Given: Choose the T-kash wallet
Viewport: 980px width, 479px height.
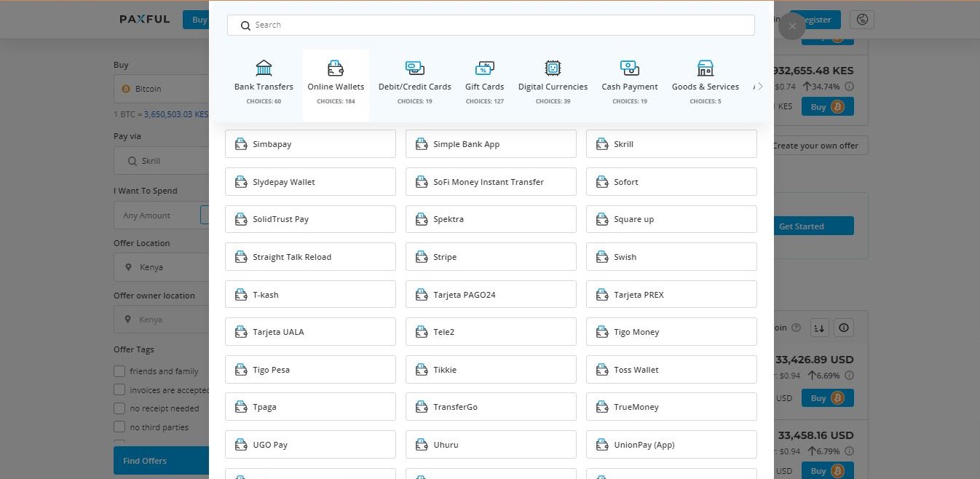Looking at the screenshot, I should (x=310, y=295).
